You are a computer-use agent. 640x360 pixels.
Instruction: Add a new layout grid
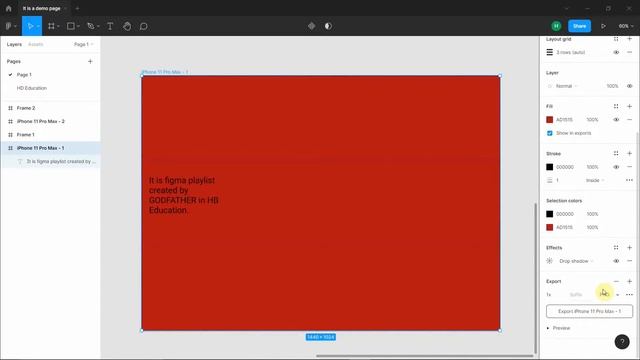[x=629, y=39]
